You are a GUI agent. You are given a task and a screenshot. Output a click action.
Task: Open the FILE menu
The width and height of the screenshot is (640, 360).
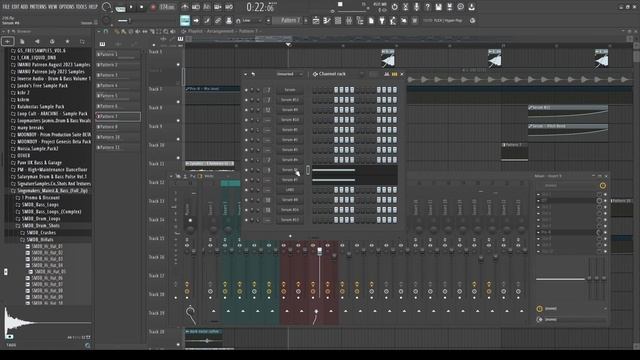(x=6, y=7)
